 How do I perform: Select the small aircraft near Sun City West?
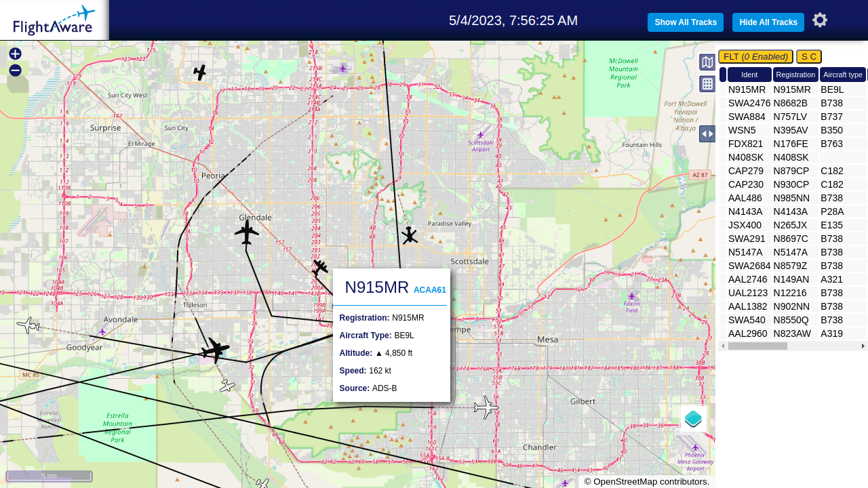[199, 72]
